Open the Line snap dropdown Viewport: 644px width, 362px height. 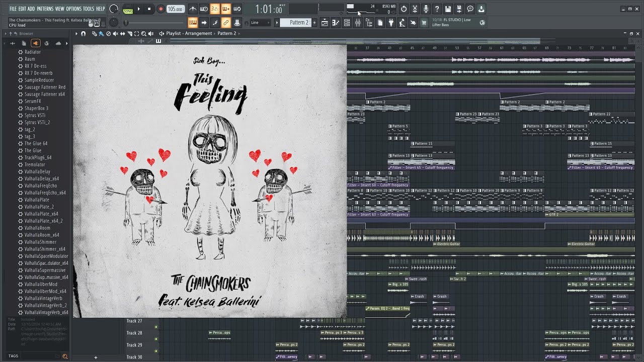click(260, 23)
